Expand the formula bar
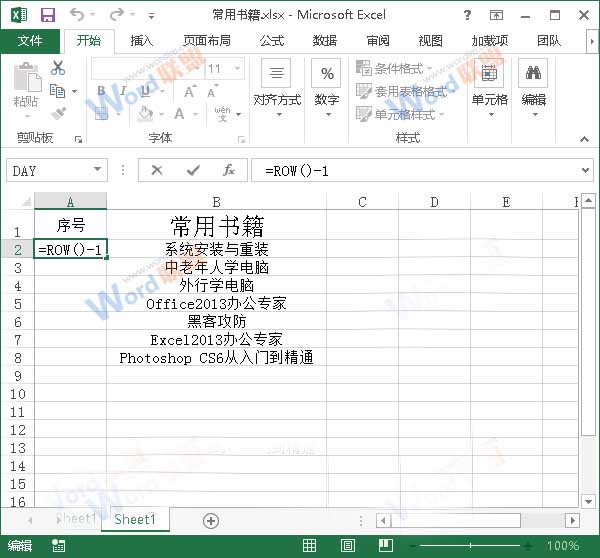The height and width of the screenshot is (558, 600). click(x=586, y=171)
